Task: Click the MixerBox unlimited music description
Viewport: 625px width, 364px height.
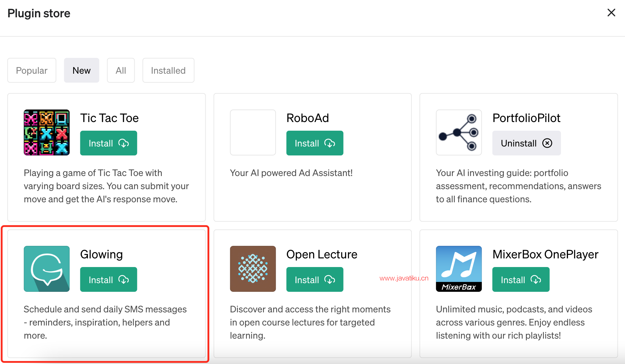Action: (x=514, y=323)
